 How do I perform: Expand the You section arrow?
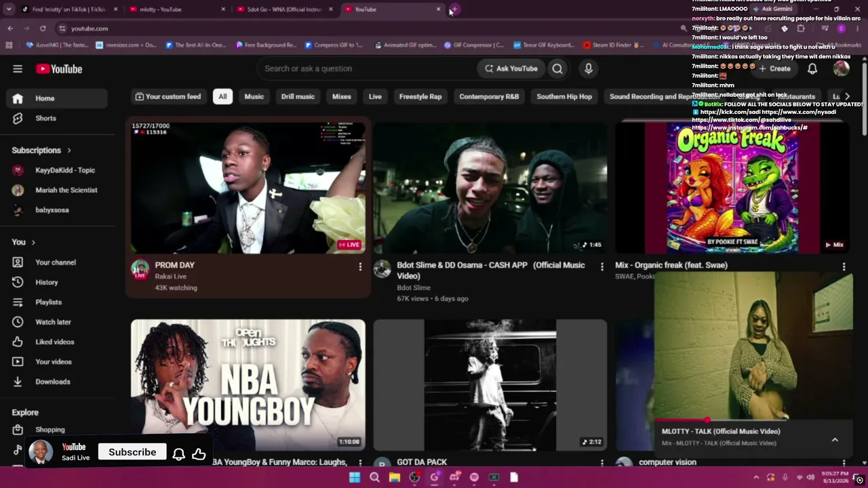pyautogui.click(x=33, y=243)
